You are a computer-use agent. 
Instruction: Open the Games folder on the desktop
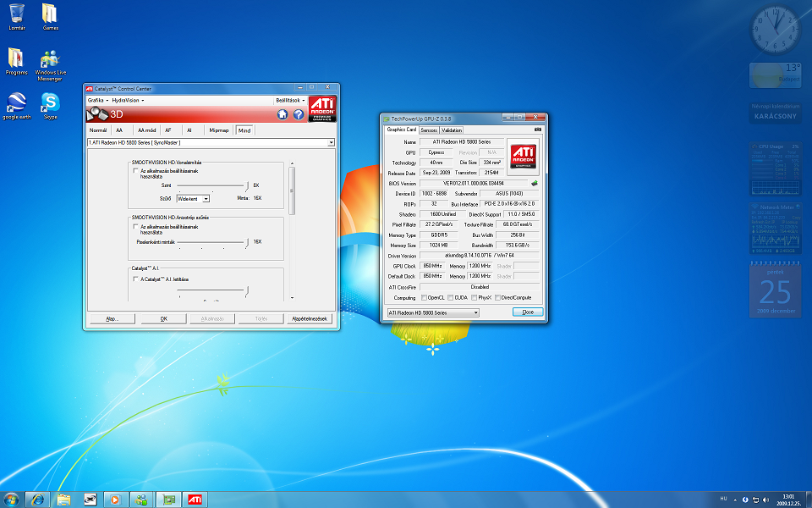pos(50,17)
